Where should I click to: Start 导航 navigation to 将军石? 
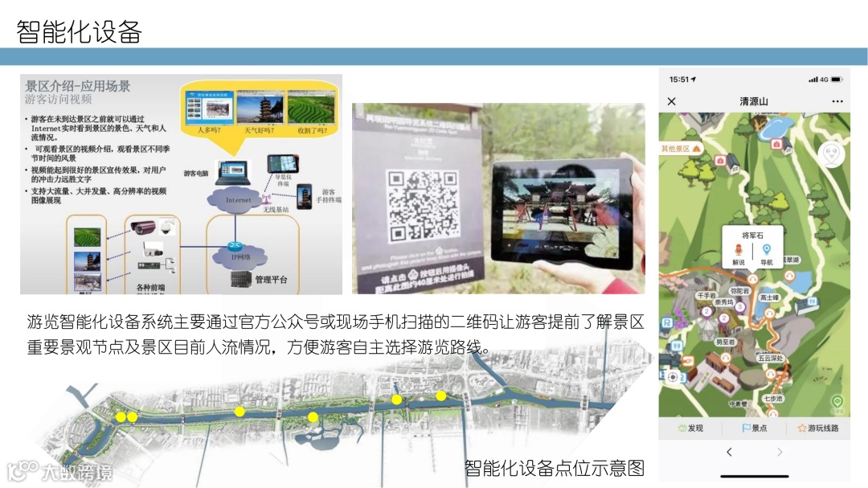(x=767, y=254)
